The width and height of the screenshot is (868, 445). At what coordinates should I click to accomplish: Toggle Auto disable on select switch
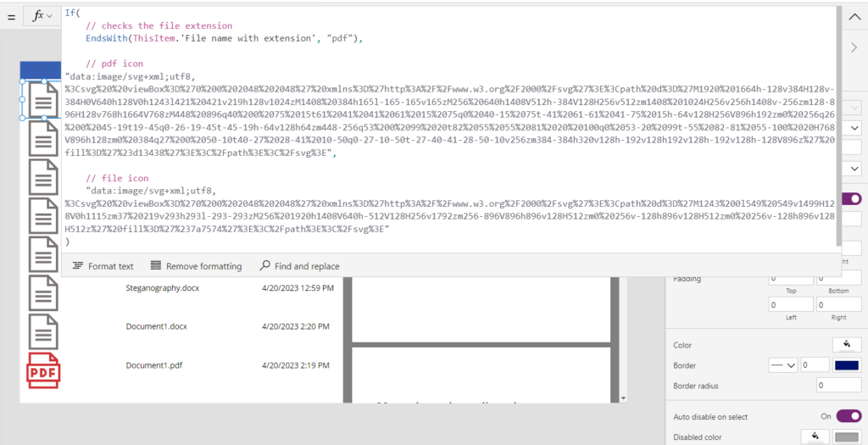tap(849, 416)
